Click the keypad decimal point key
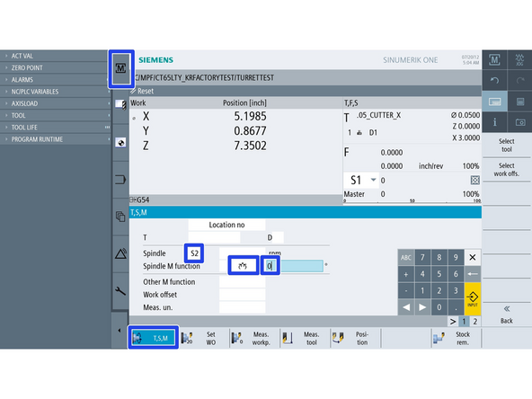532x399 pixels. point(456,307)
